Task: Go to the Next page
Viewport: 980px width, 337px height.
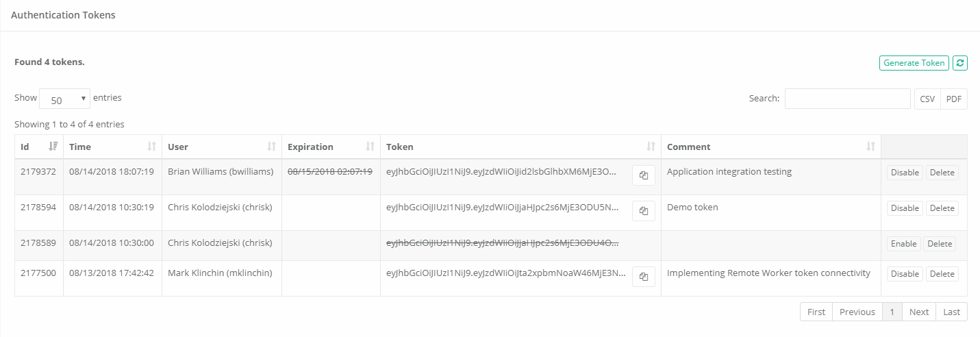Action: point(918,312)
